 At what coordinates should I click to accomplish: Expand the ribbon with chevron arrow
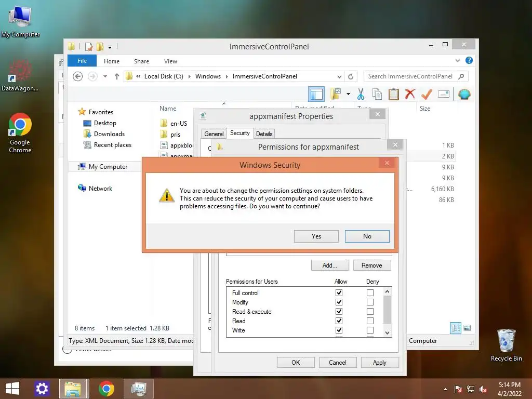[x=458, y=60]
